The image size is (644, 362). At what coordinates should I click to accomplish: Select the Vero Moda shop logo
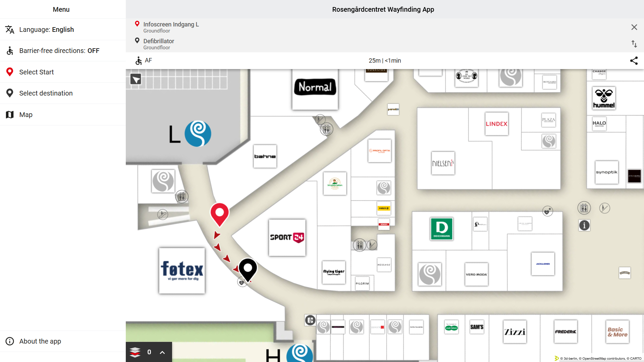click(477, 275)
